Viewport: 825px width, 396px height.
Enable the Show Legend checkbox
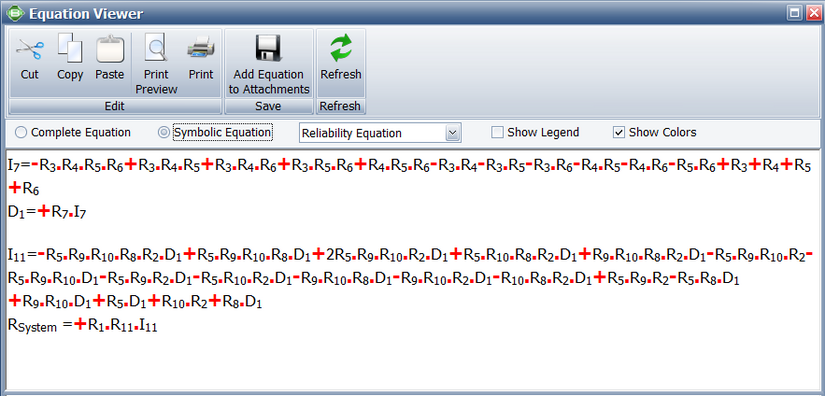(x=497, y=133)
